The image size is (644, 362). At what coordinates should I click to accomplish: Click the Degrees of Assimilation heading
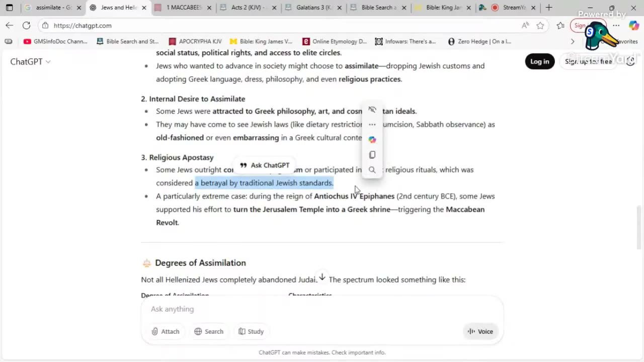click(x=200, y=263)
